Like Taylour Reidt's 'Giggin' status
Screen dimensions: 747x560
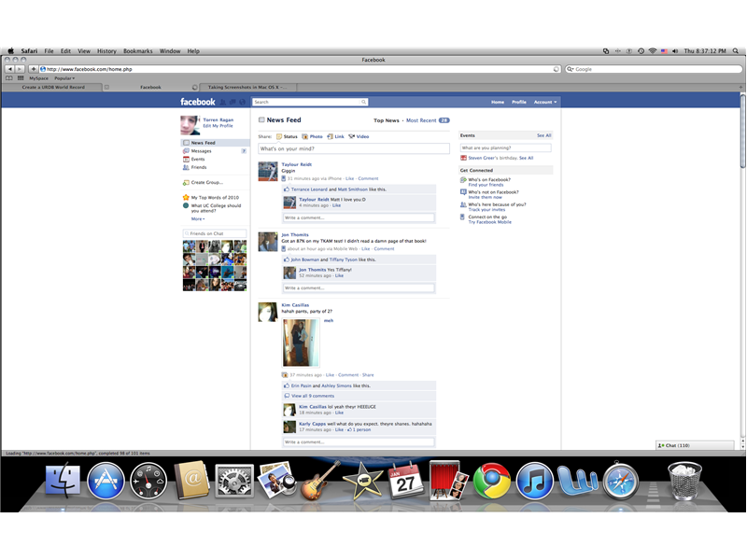(348, 178)
